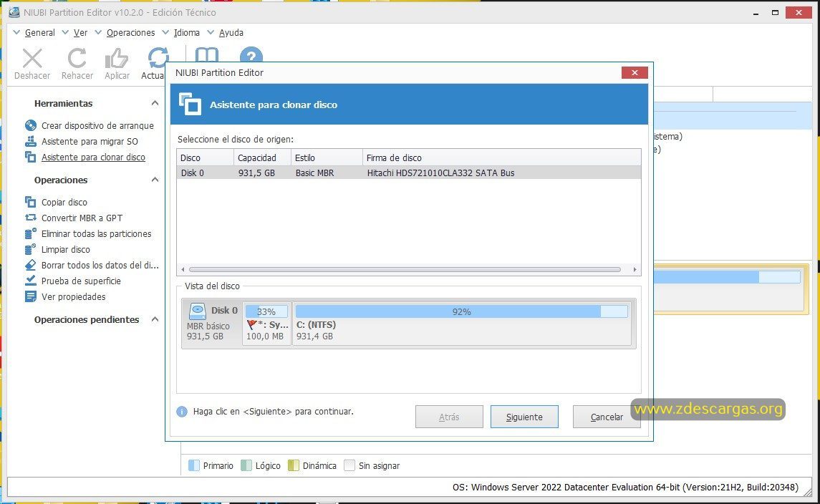The width and height of the screenshot is (820, 504).
Task: Click the Siguiente button
Action: pos(524,417)
